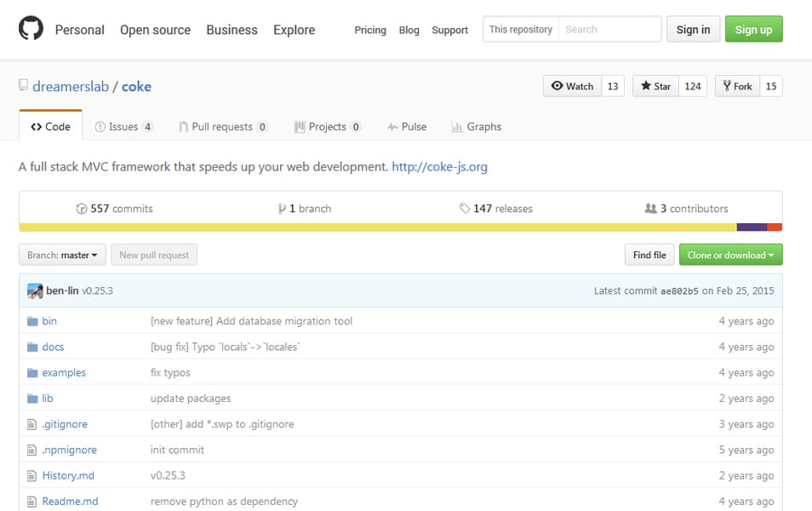Open the Graphs tab

coord(477,126)
